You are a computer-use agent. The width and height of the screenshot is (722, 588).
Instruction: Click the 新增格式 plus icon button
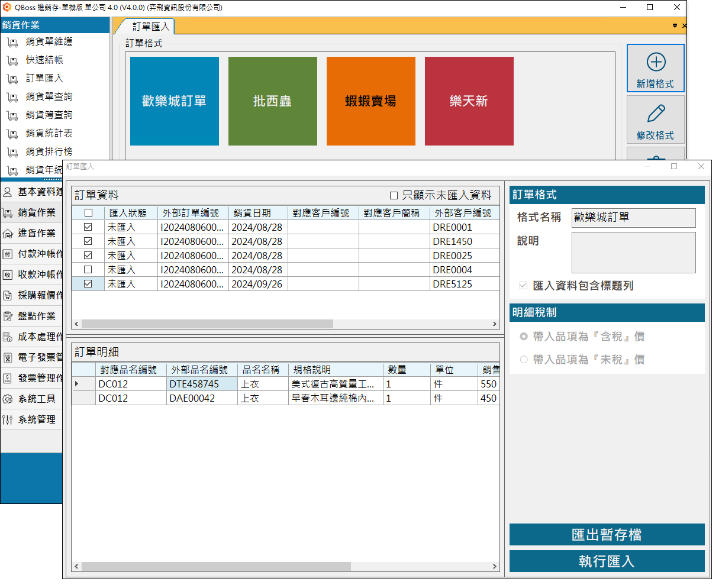(656, 68)
